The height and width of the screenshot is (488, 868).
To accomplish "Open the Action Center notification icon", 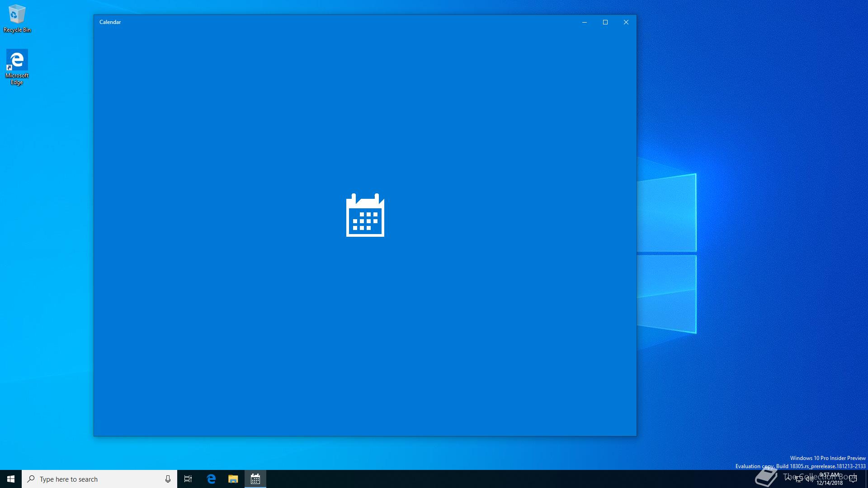I will pyautogui.click(x=854, y=479).
